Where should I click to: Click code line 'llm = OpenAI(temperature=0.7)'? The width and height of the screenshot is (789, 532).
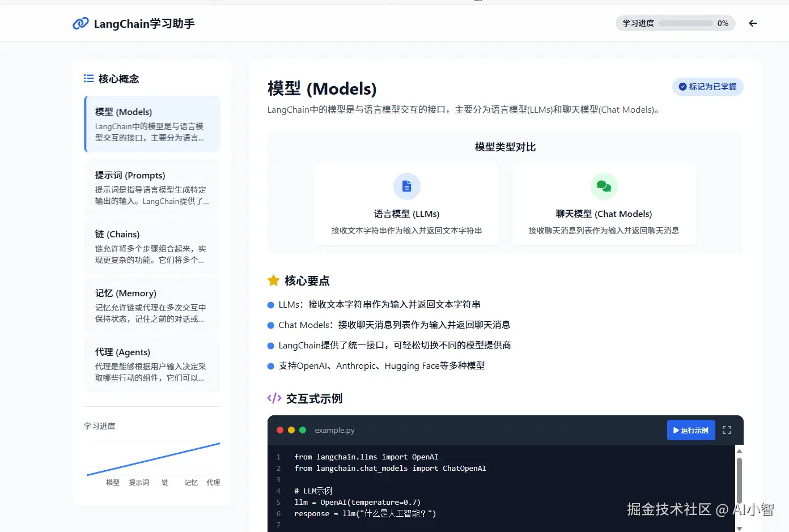(x=357, y=503)
